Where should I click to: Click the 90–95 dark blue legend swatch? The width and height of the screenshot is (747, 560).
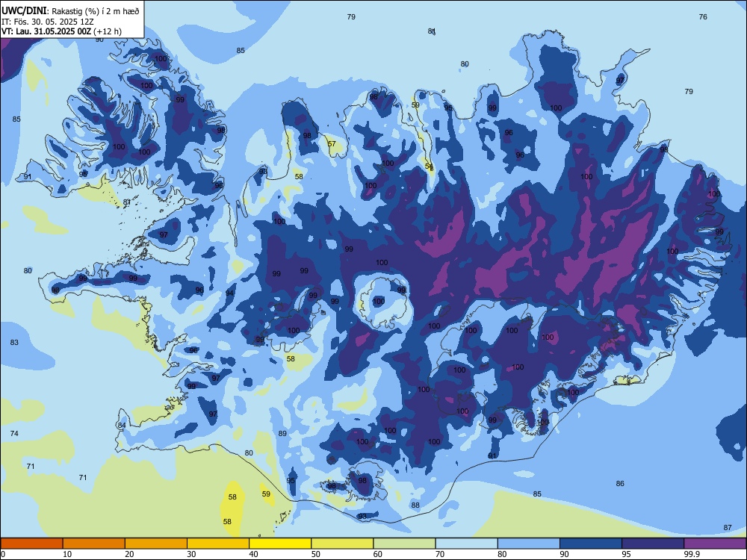point(591,544)
